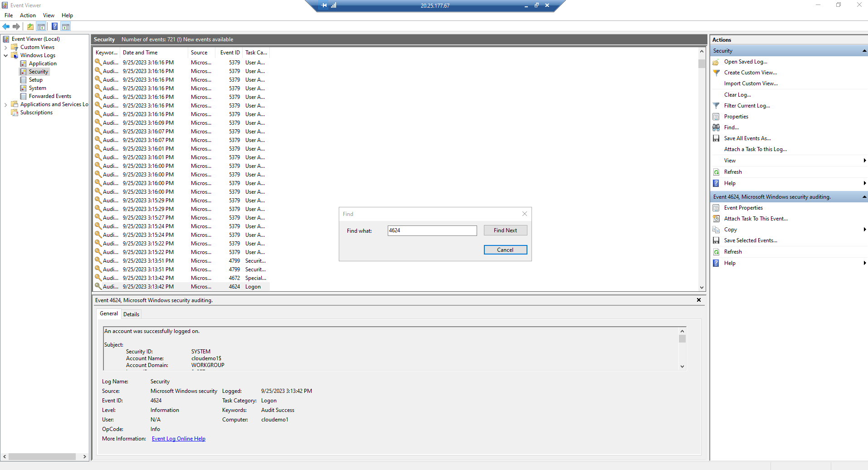868x470 pixels.
Task: Click the signal strength icon on the connection bar
Action: coord(334,5)
